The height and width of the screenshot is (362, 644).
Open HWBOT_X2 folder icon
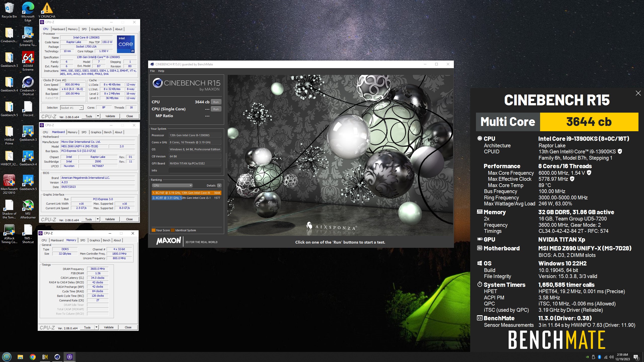coord(9,158)
